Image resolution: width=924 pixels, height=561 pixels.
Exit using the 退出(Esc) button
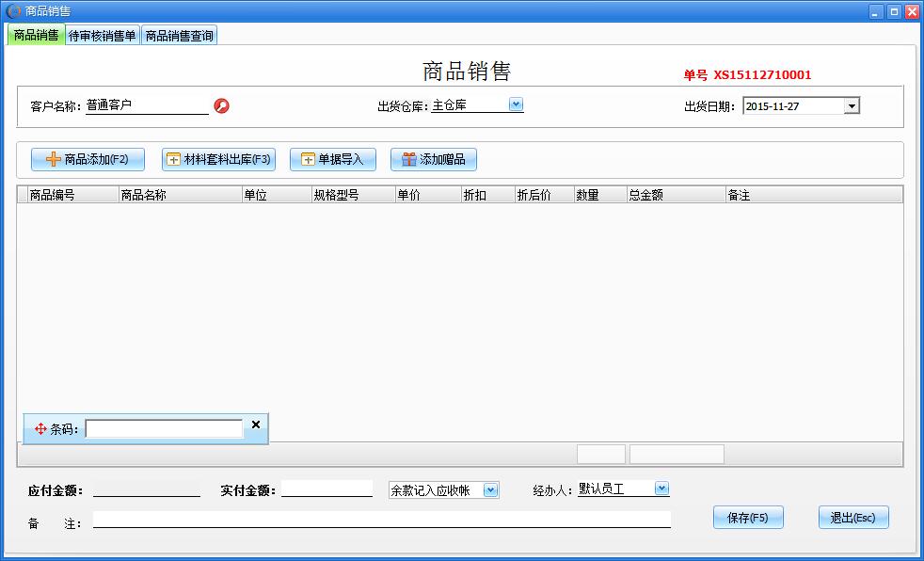point(853,518)
